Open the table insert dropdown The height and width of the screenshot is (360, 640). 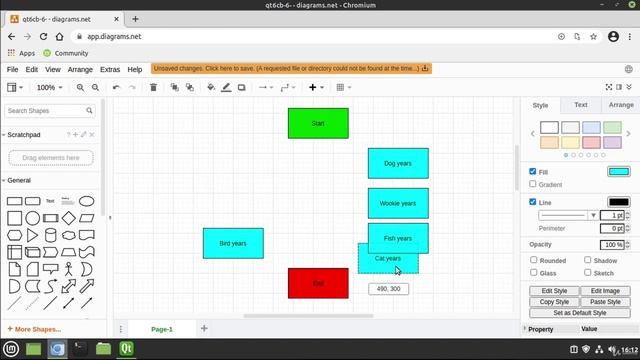point(344,87)
